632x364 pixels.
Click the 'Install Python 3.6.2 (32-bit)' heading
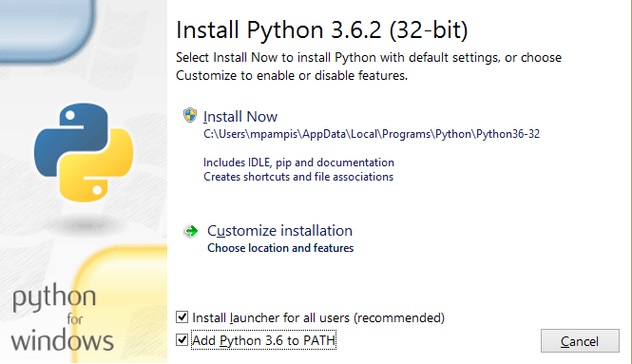point(321,29)
